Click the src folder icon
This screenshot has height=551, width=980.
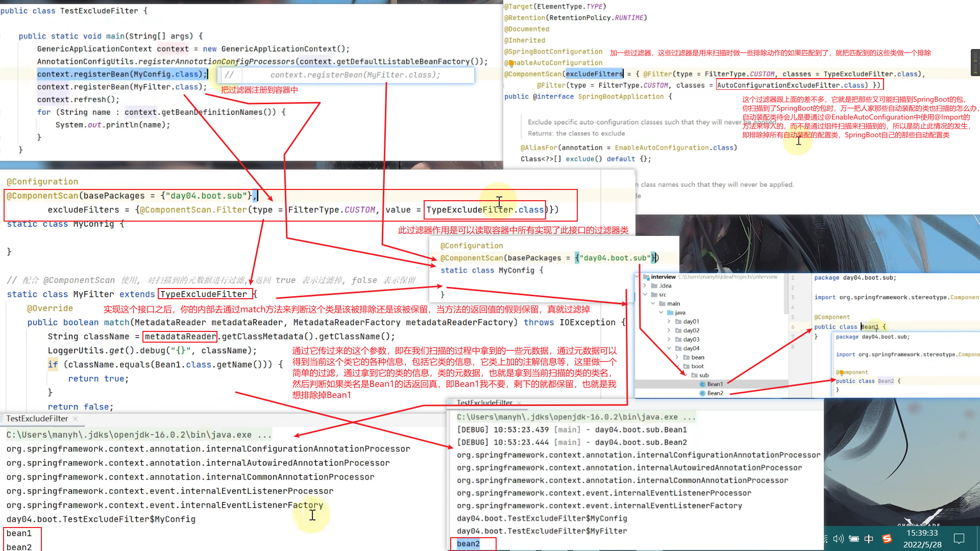coord(654,295)
